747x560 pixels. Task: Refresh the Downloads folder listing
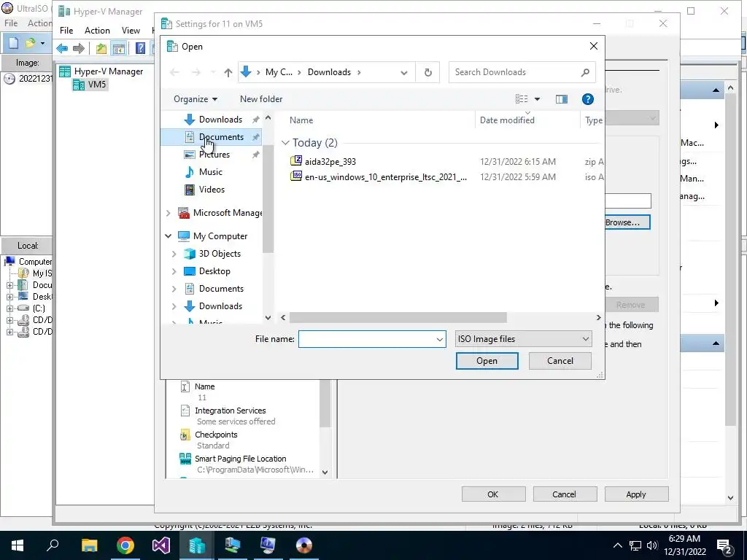(427, 72)
